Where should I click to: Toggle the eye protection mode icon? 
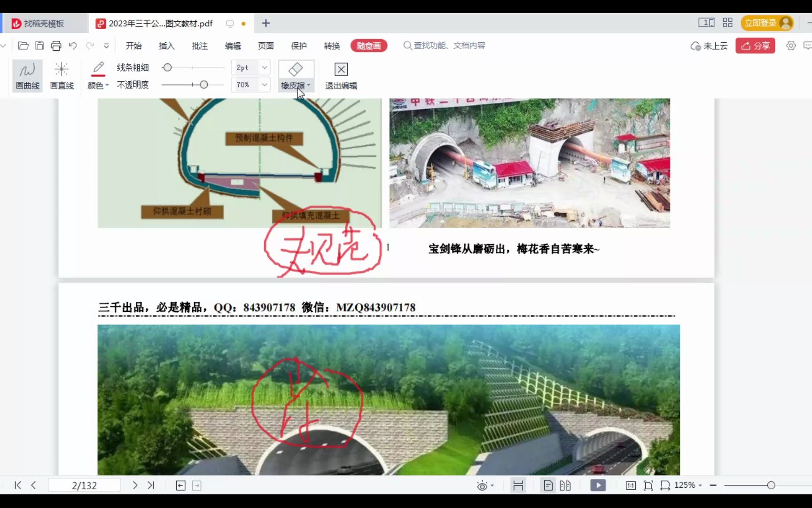point(482,485)
